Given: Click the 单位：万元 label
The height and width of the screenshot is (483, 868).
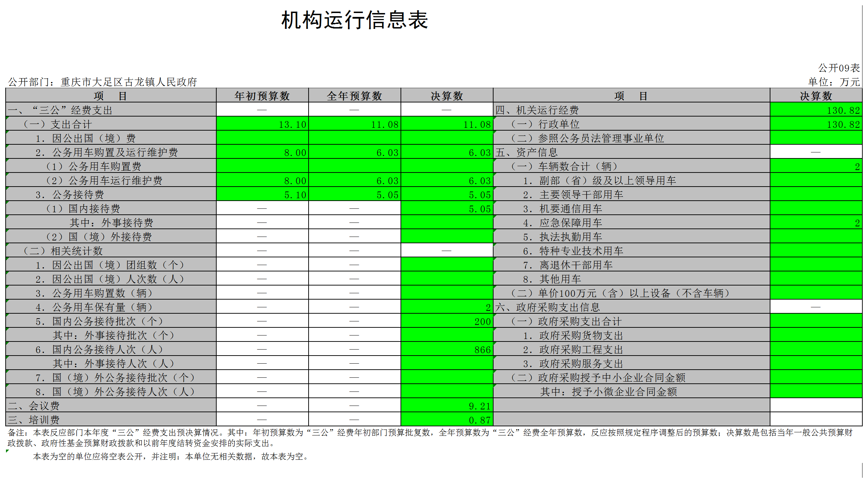Looking at the screenshot, I should [834, 82].
